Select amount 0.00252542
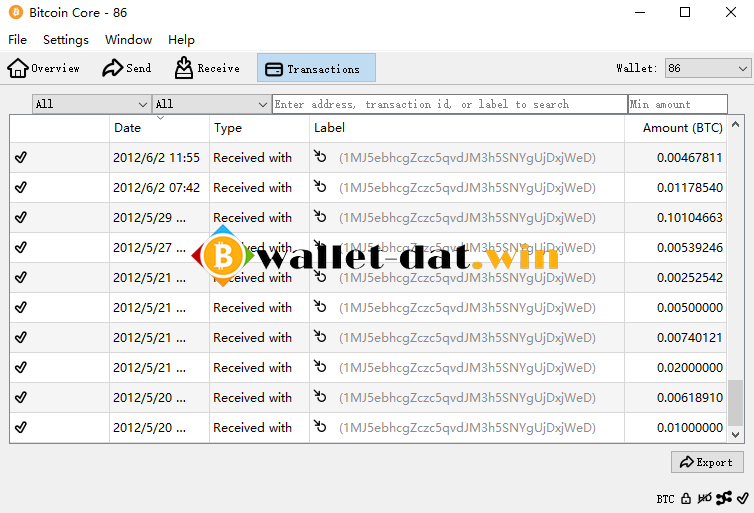The width and height of the screenshot is (754, 513). click(690, 278)
